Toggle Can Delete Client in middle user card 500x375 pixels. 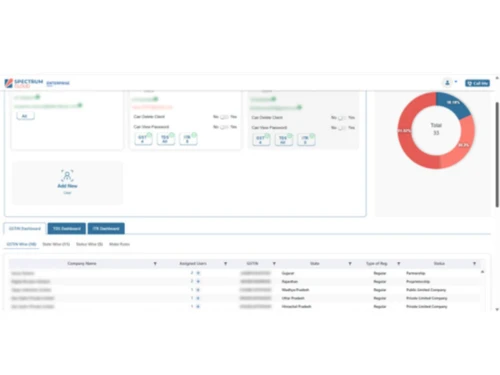tap(224, 117)
